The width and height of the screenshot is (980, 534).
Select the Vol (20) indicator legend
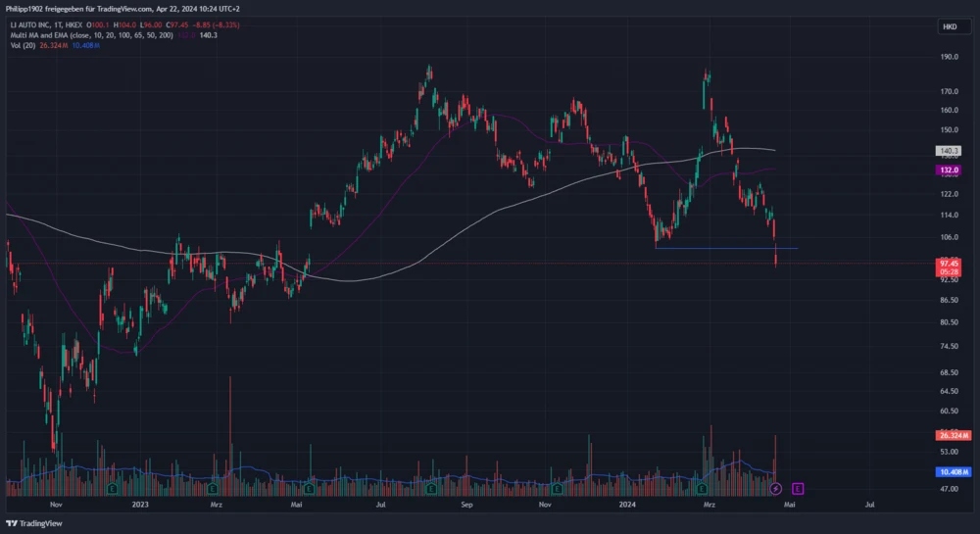click(25, 47)
